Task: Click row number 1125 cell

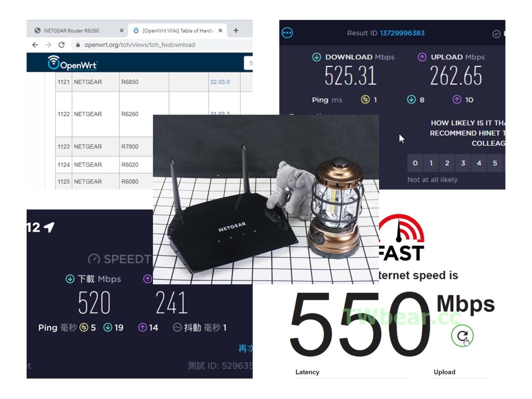Action: (63, 181)
